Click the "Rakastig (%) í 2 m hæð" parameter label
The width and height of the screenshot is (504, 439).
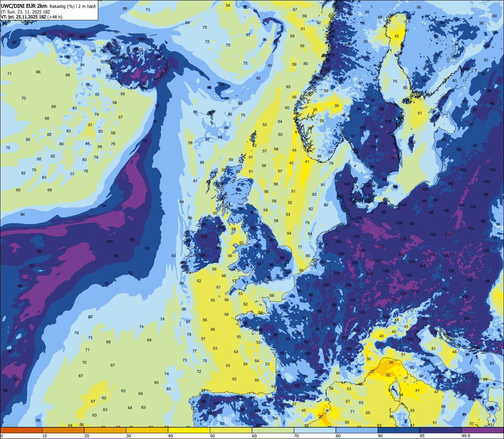click(72, 6)
